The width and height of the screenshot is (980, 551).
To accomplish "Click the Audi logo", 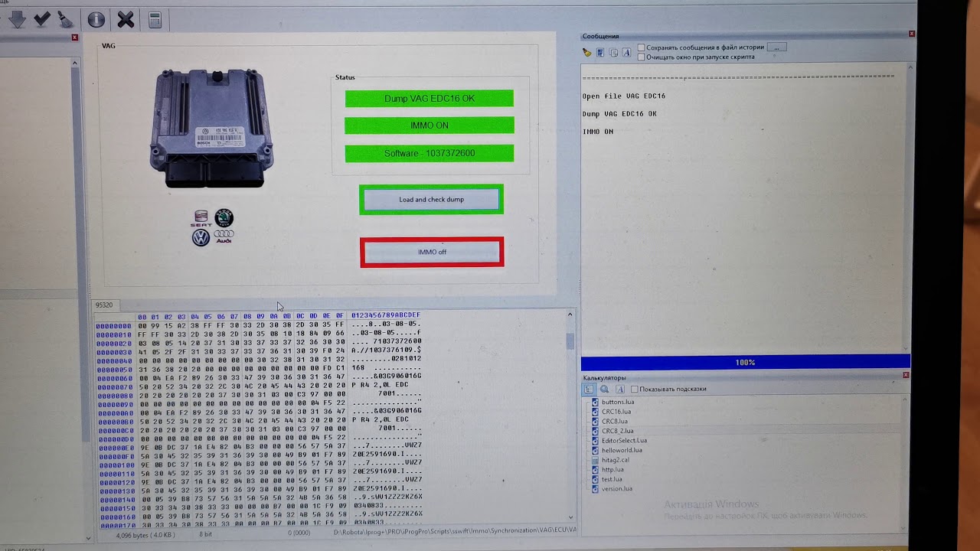I will [224, 236].
